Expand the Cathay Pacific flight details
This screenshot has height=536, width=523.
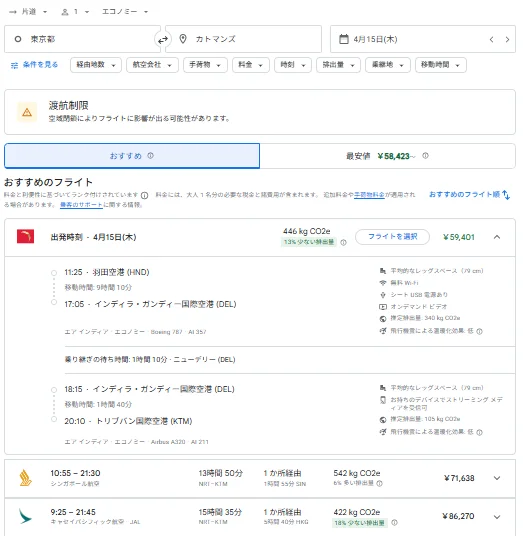click(x=497, y=517)
